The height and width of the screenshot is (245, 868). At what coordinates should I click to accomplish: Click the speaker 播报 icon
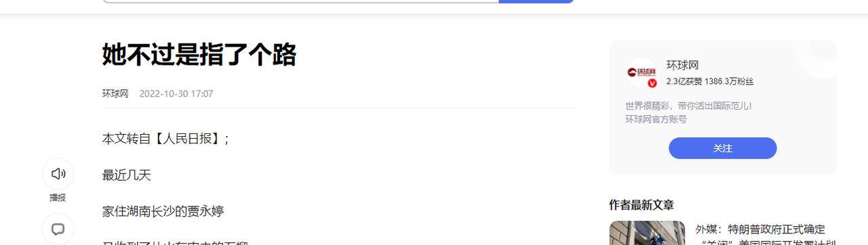(x=58, y=174)
